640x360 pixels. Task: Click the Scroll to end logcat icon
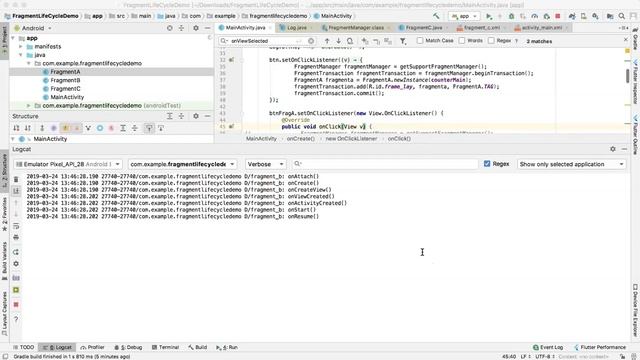coord(16,191)
